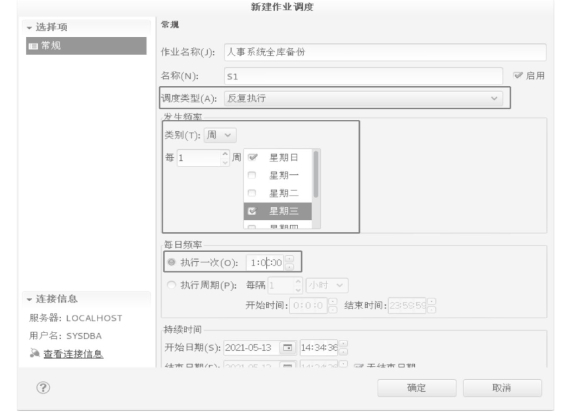This screenshot has width=577, height=419.
Task: Collapse the 连接信息 section
Action: point(29,299)
